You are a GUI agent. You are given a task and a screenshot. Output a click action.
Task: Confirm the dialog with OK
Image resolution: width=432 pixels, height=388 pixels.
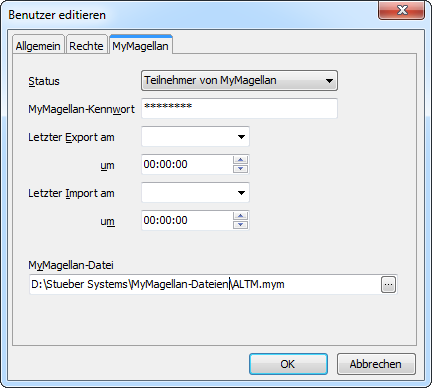click(x=288, y=364)
